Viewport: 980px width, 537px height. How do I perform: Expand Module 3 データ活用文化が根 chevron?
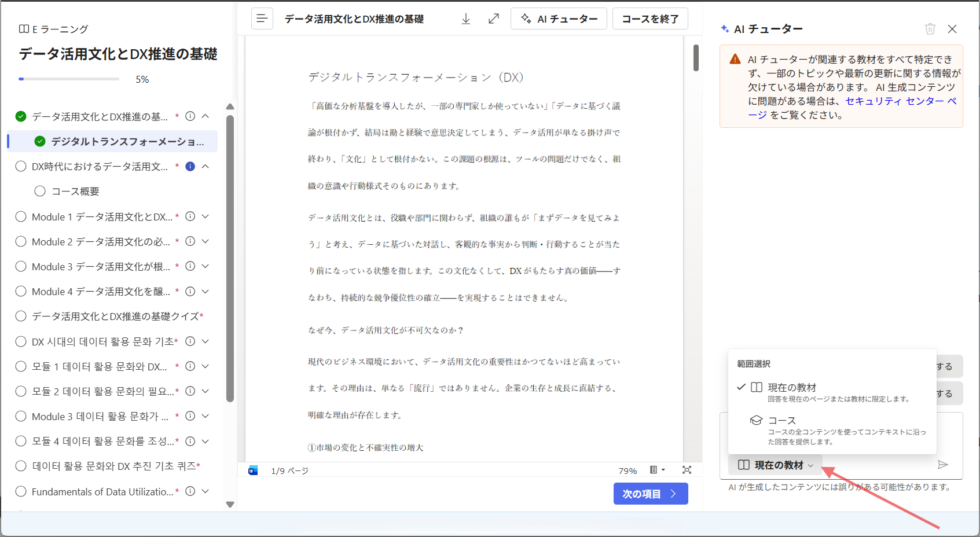[x=205, y=266]
